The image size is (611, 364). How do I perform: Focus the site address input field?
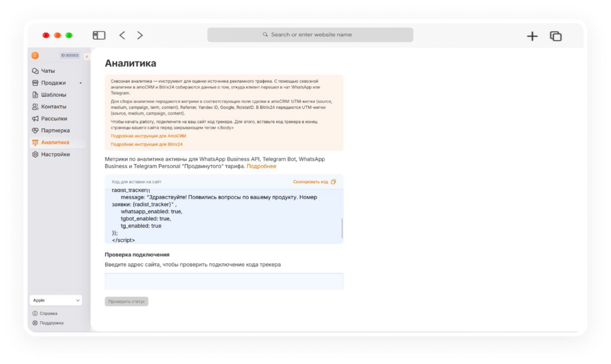(x=224, y=281)
